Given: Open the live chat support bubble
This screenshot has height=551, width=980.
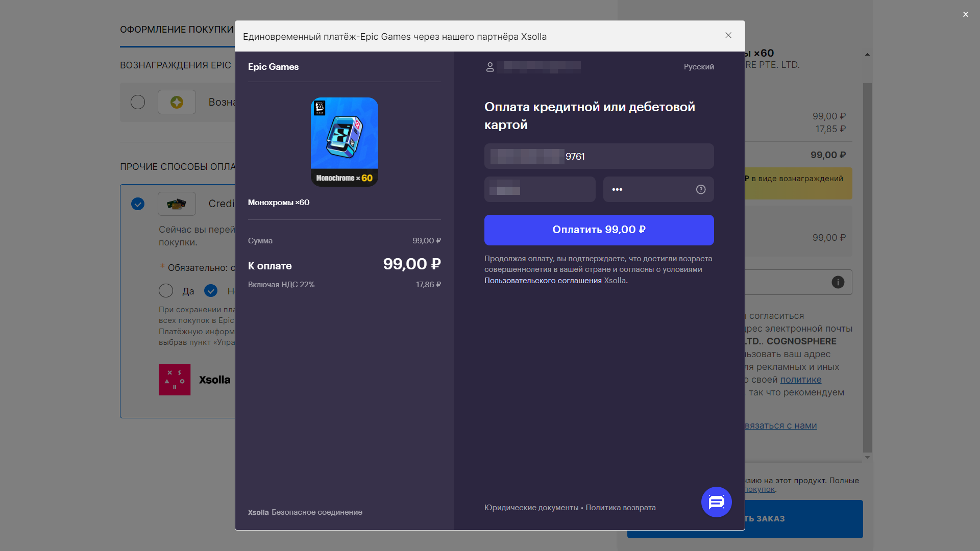Looking at the screenshot, I should pos(716,502).
